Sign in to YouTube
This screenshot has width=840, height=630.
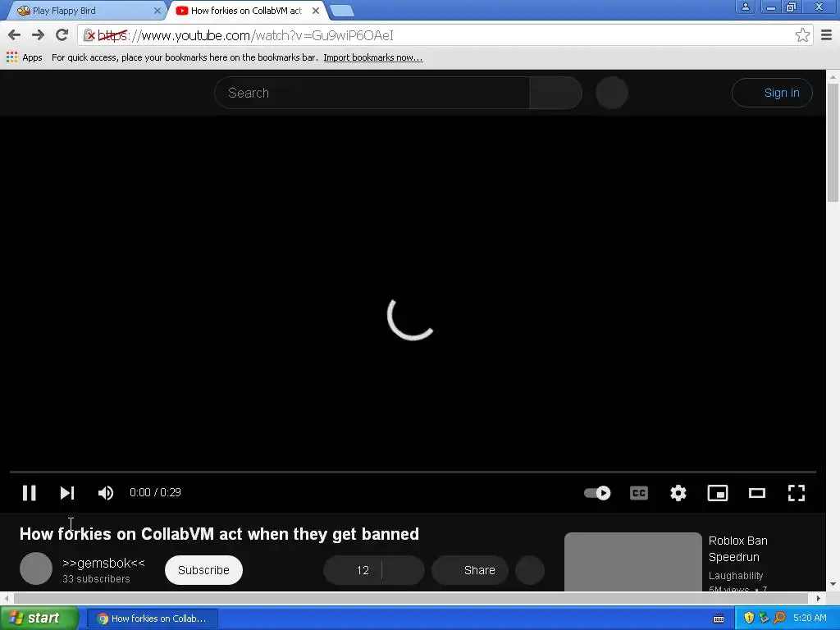772,93
